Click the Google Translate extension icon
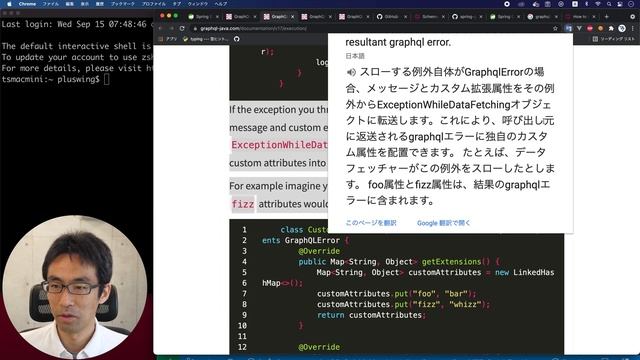640x360 pixels. pyautogui.click(x=568, y=28)
